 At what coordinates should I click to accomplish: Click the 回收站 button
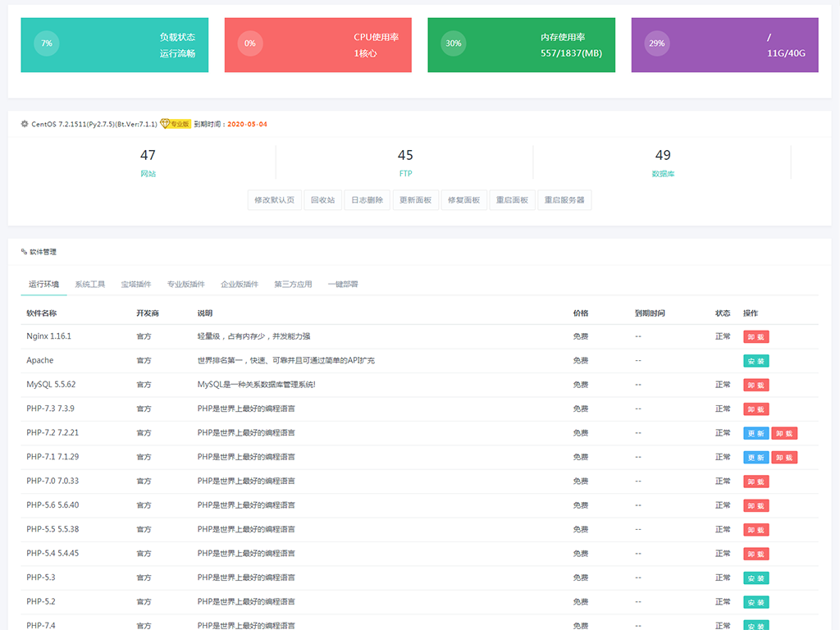coord(322,200)
